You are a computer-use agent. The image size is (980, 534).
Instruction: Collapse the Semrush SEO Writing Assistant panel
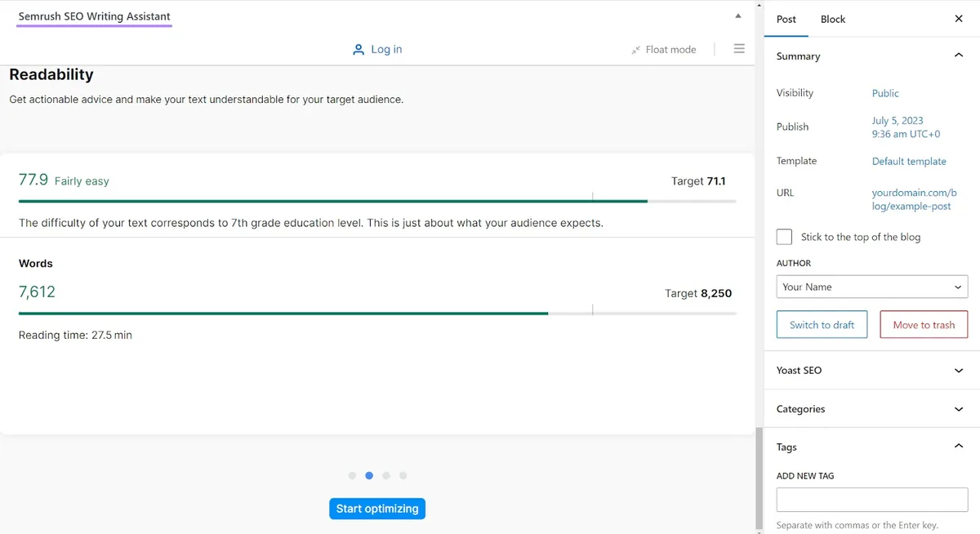(x=738, y=16)
